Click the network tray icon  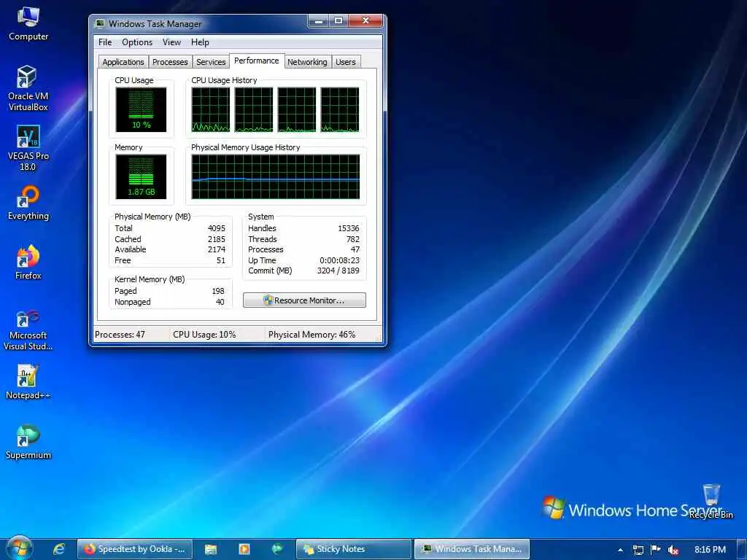point(638,550)
